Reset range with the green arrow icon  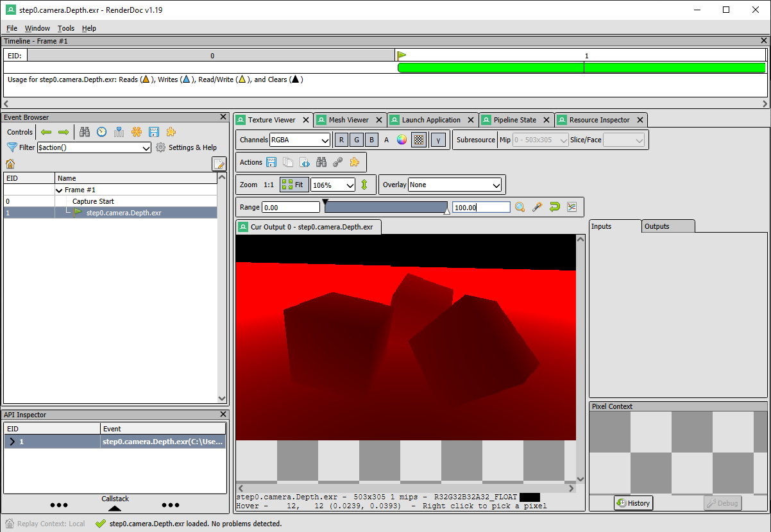pyautogui.click(x=555, y=207)
